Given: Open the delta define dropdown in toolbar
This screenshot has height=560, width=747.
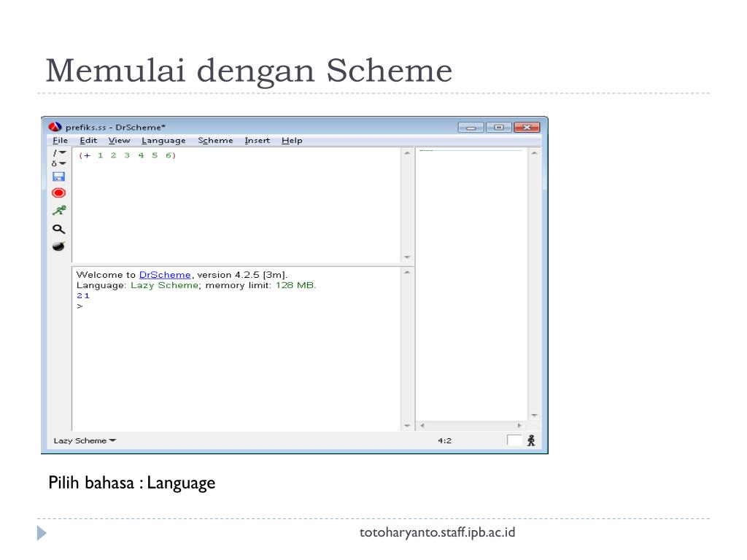Looking at the screenshot, I should point(59,163).
